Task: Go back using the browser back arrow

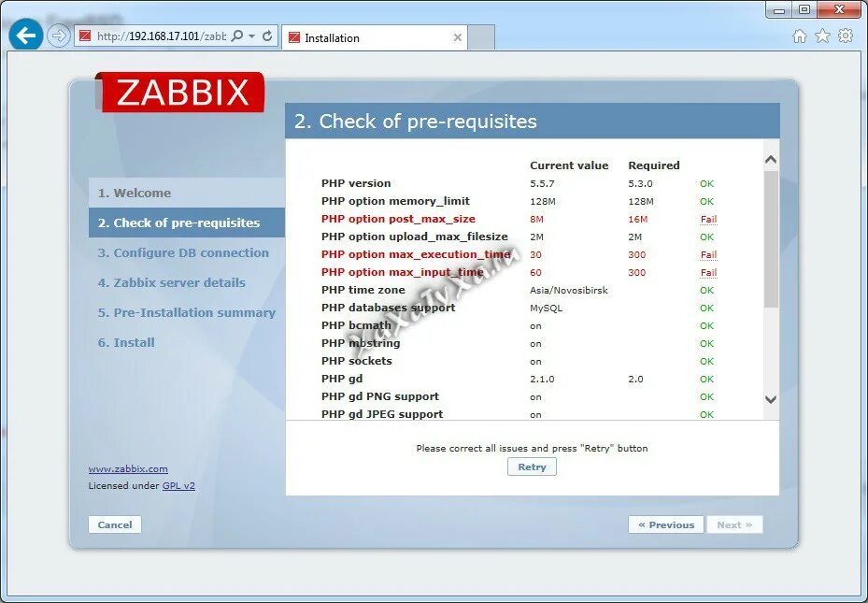Action: 25,36
